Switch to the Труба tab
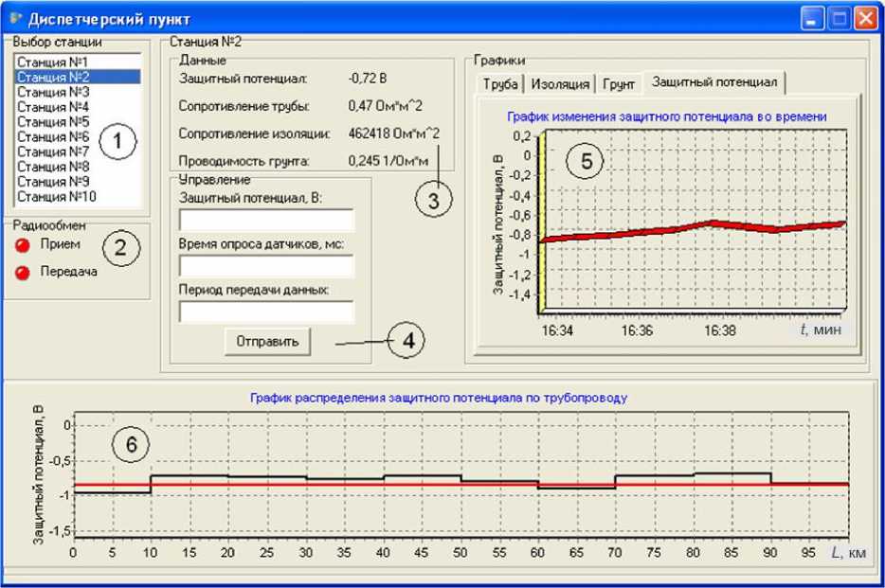 500,84
